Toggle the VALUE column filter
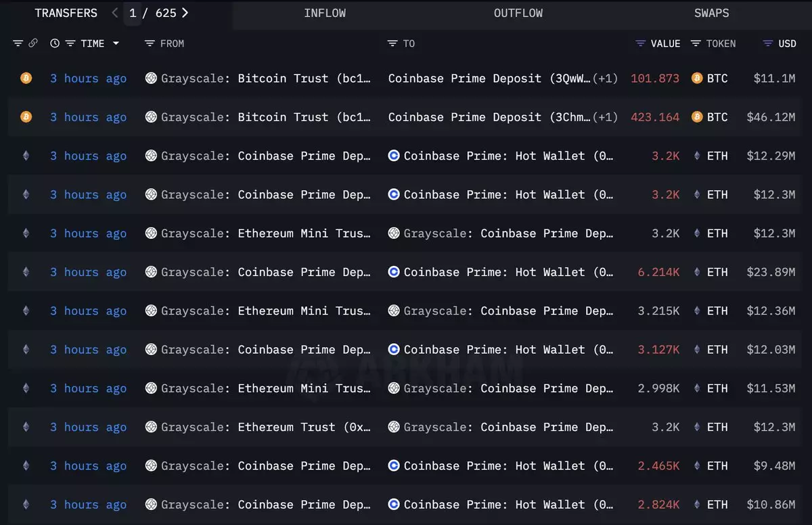The height and width of the screenshot is (525, 812). (641, 43)
